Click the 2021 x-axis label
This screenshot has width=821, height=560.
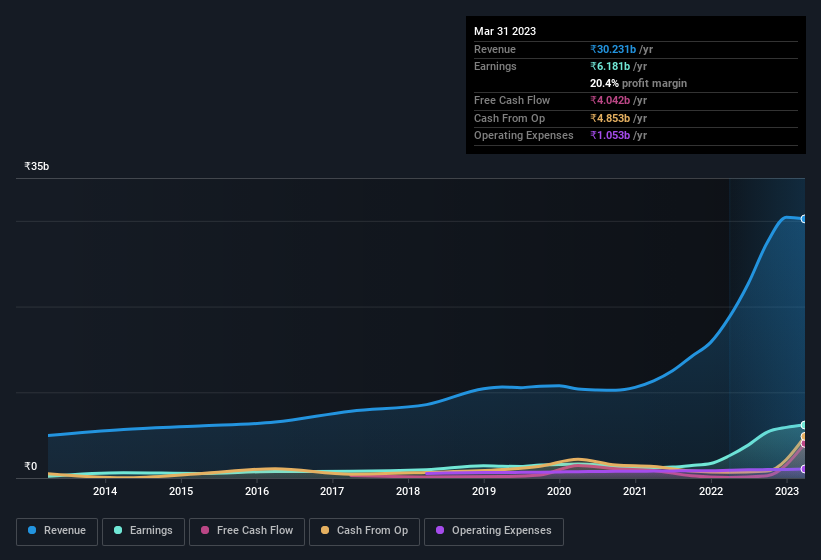coord(635,491)
